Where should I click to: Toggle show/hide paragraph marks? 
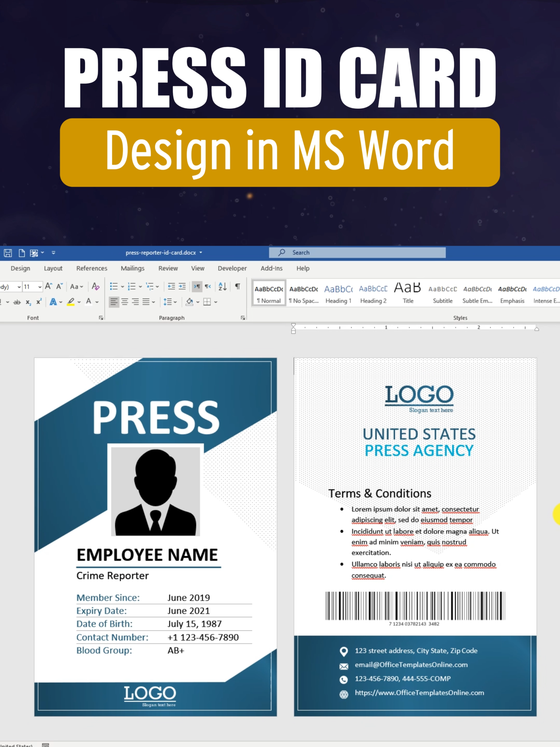237,286
